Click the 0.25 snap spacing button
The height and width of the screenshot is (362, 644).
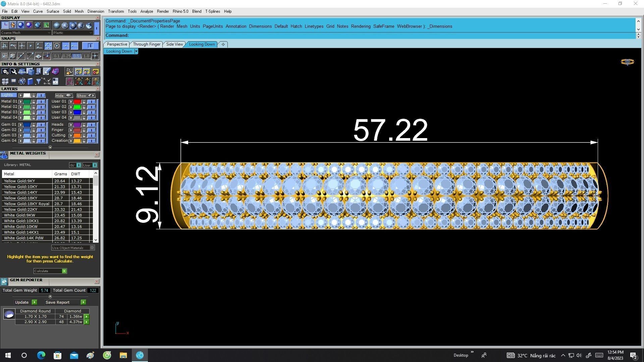coord(66,56)
